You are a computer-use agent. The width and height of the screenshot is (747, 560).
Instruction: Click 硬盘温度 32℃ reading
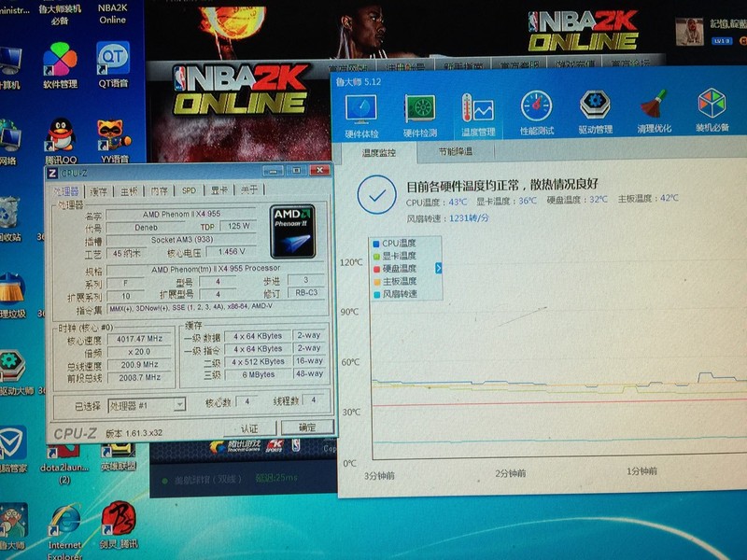pyautogui.click(x=577, y=200)
